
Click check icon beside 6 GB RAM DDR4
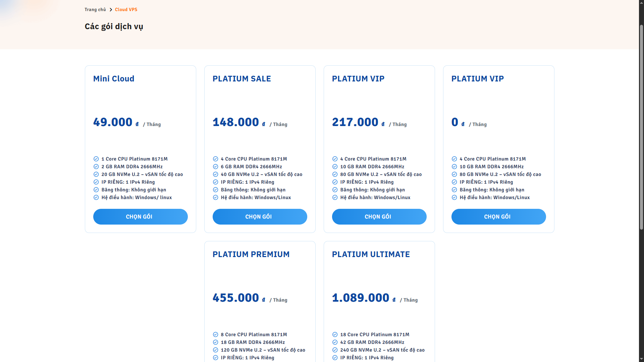(215, 167)
